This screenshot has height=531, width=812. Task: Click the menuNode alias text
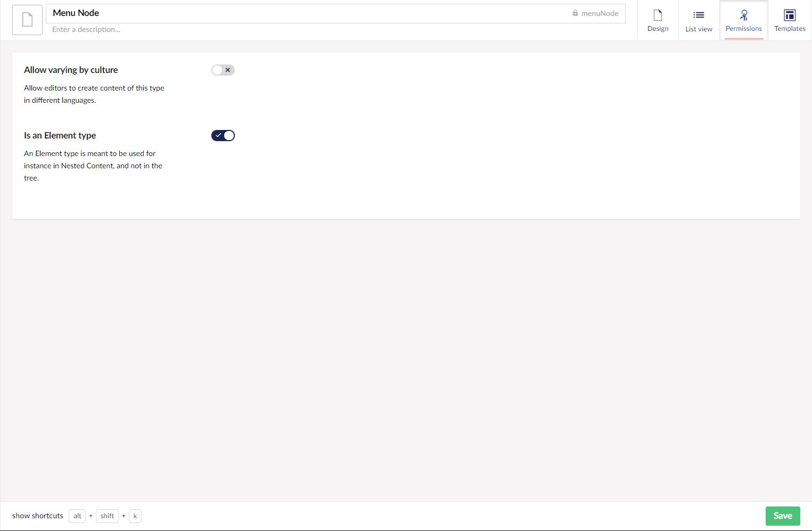tap(600, 13)
